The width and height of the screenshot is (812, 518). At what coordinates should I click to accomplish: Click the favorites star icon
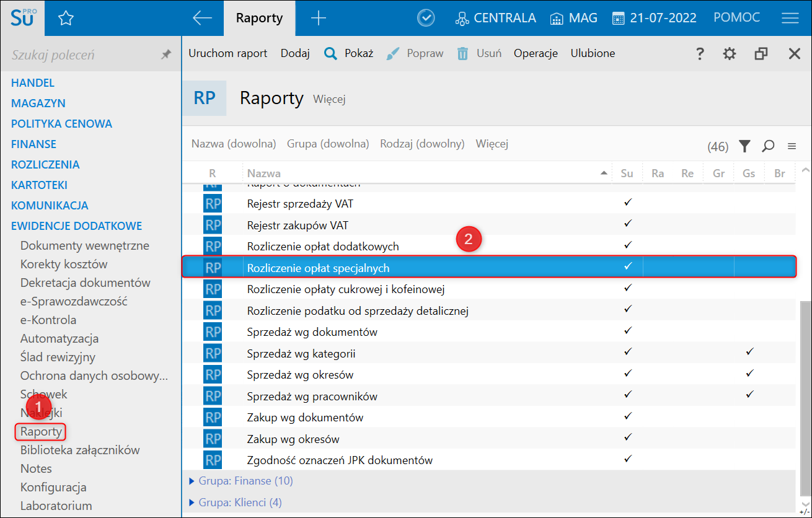tap(66, 19)
